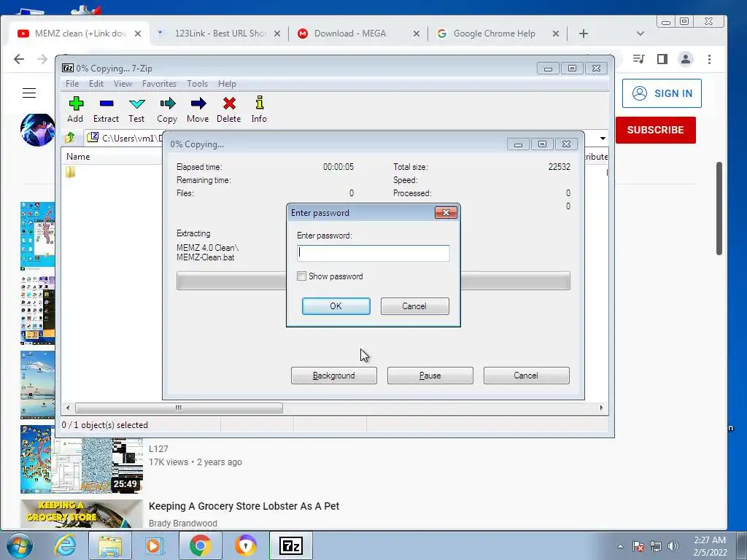Open the grocery store lobster thumbnail
Screen dimensions: 747x560
tap(82, 513)
